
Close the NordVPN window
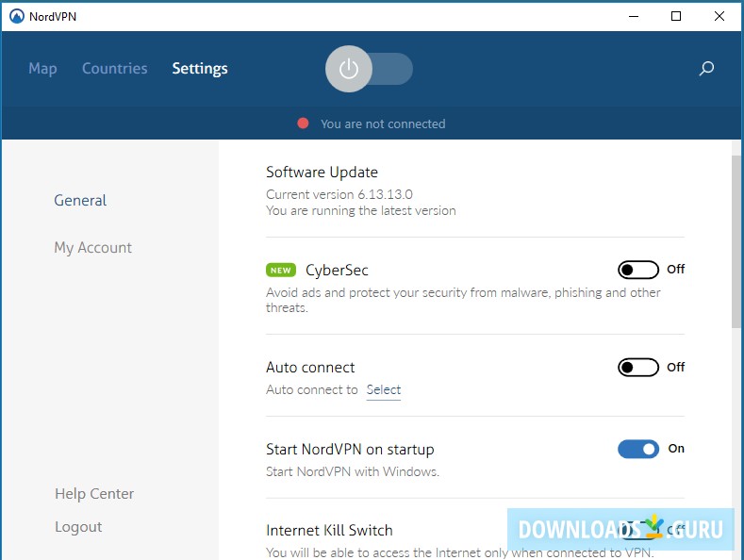click(x=719, y=17)
